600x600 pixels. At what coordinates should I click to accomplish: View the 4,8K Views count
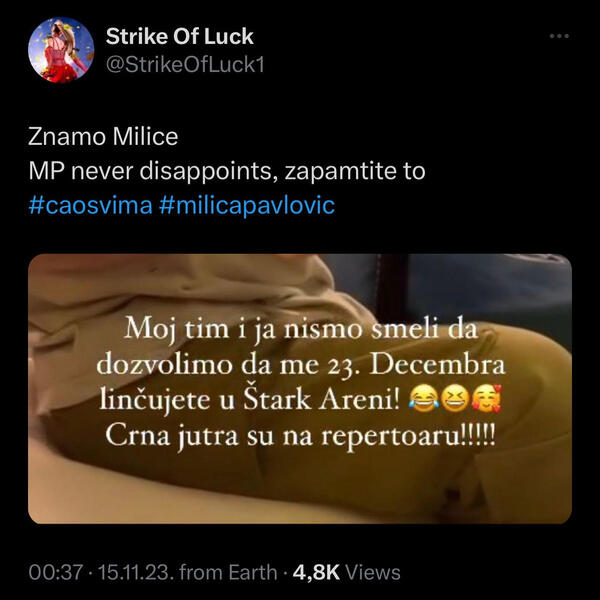coord(347,572)
